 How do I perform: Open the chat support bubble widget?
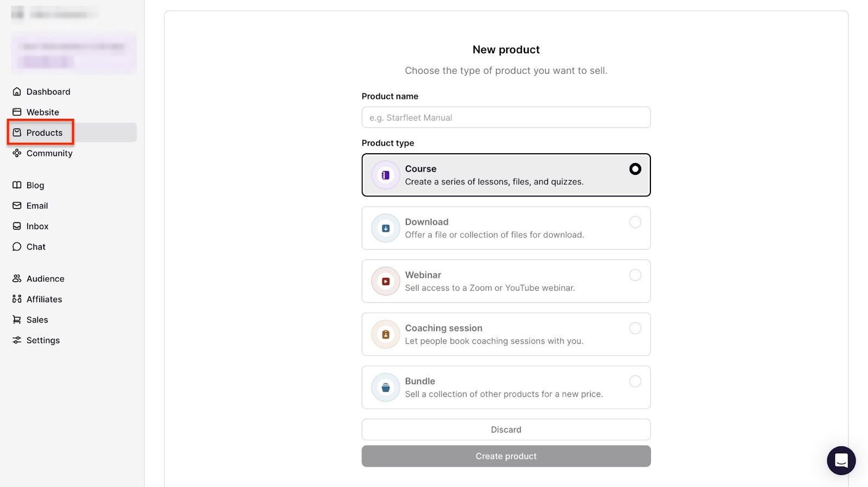(x=841, y=460)
